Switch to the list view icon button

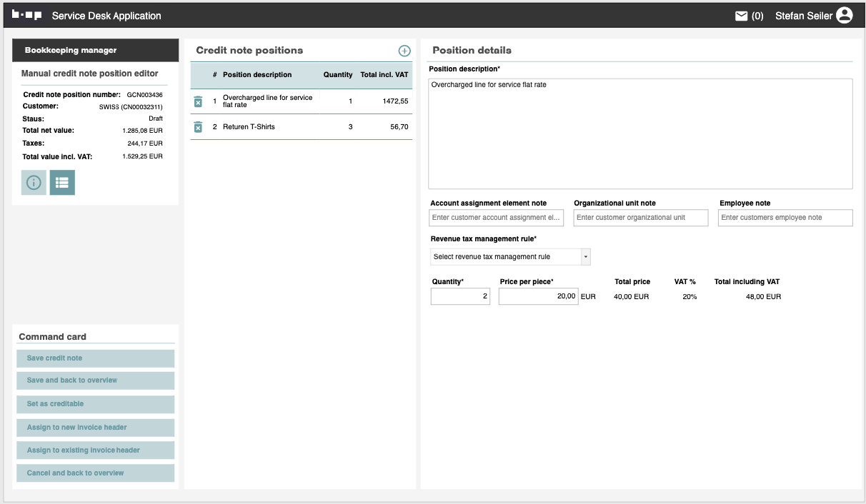pos(62,182)
